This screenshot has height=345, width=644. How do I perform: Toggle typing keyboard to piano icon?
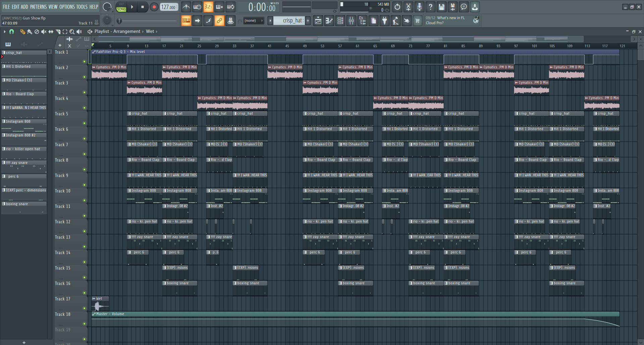click(186, 21)
